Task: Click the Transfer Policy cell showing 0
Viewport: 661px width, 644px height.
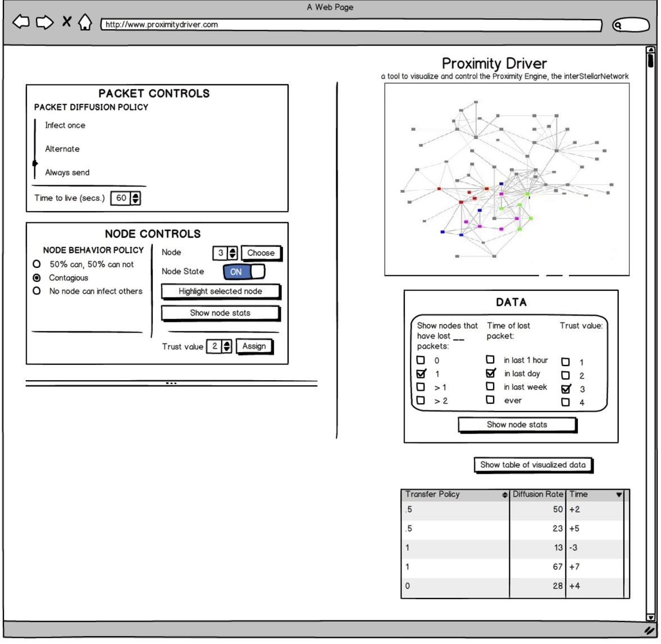Action: [x=455, y=586]
